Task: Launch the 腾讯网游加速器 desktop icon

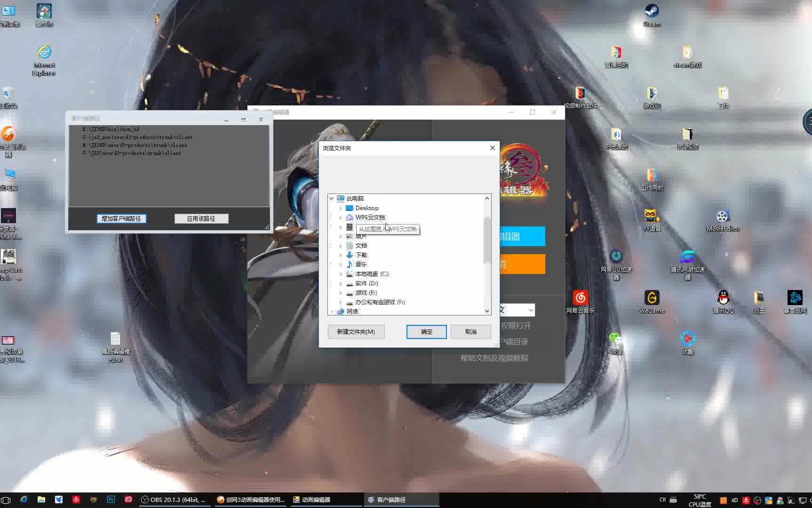Action: tap(687, 265)
